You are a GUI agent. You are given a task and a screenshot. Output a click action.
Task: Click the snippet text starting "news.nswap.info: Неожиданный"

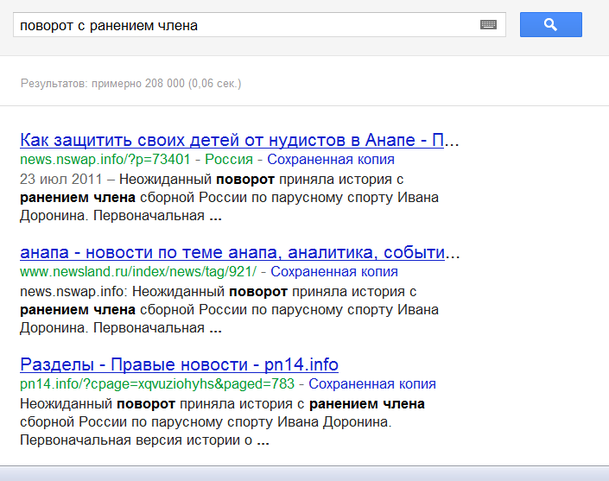click(120, 291)
